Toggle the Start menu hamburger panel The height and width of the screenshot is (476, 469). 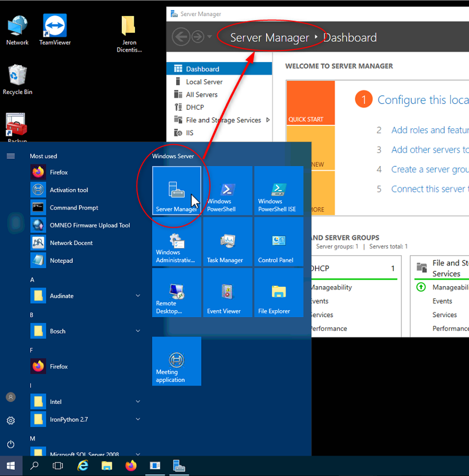coord(10,156)
